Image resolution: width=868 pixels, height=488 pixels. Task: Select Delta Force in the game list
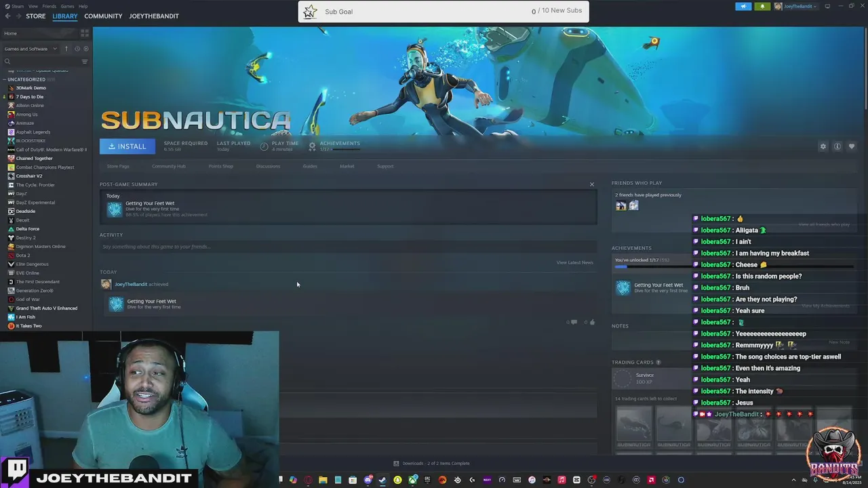point(28,229)
